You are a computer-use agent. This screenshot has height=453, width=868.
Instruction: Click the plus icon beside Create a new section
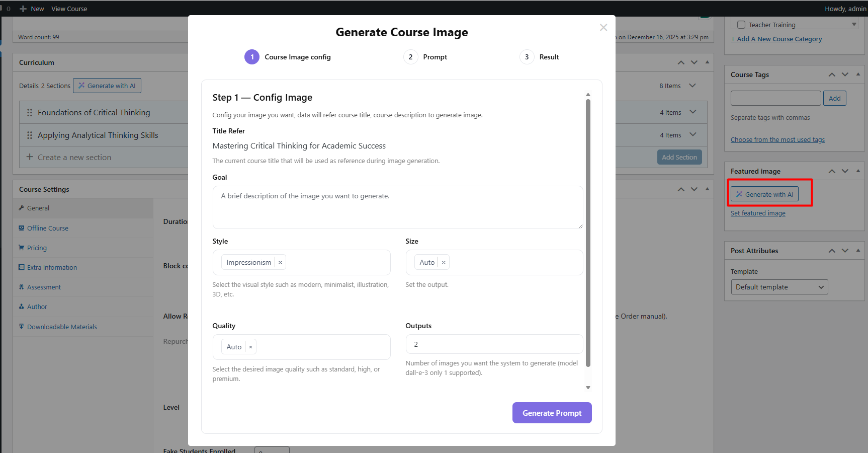30,157
